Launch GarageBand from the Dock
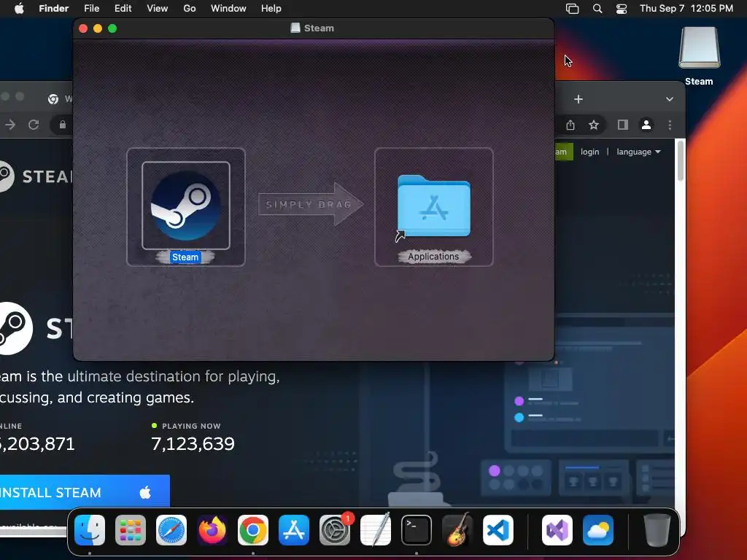 coord(457,530)
